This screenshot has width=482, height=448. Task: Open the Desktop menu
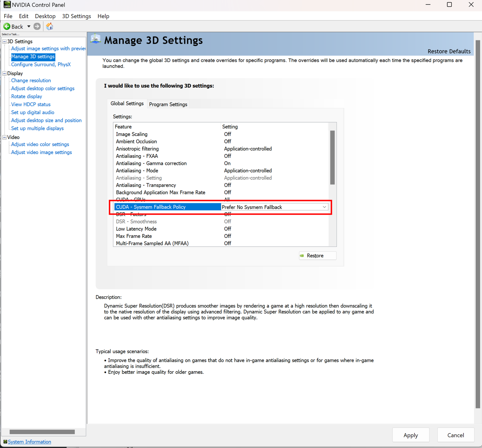(x=45, y=16)
